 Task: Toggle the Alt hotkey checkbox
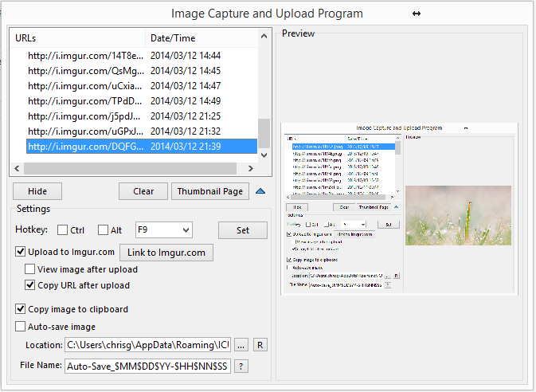pyautogui.click(x=103, y=230)
